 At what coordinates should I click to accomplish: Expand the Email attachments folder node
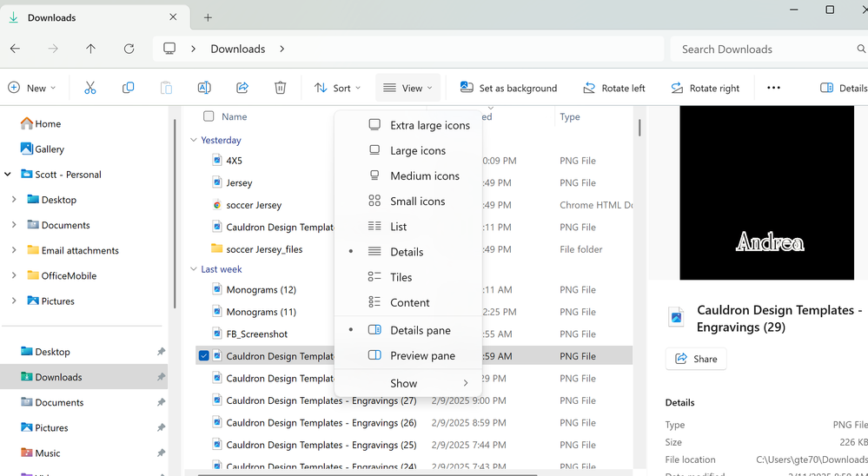14,250
